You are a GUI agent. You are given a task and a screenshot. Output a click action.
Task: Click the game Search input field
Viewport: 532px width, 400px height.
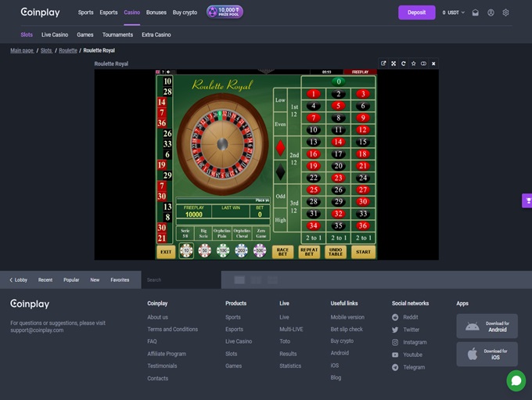(180, 279)
